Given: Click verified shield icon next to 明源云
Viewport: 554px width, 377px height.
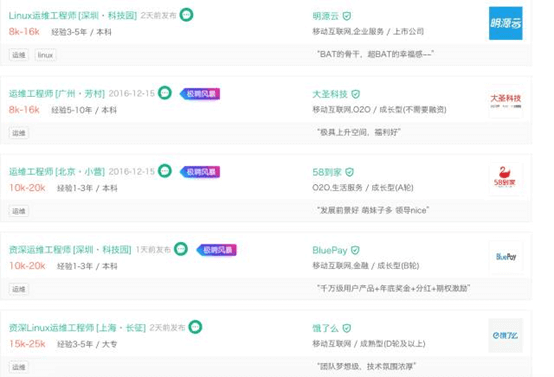Looking at the screenshot, I should 347,16.
